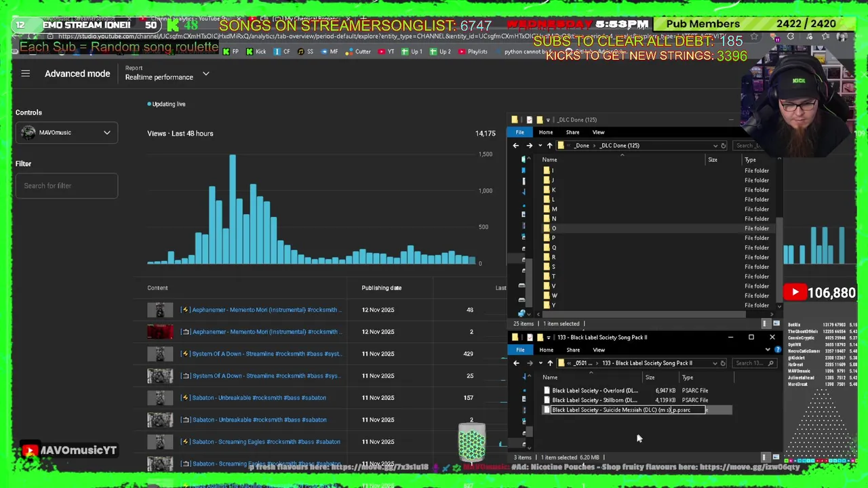Viewport: 868px width, 488px height.
Task: Open the Playlists bookmark
Action: coord(473,52)
